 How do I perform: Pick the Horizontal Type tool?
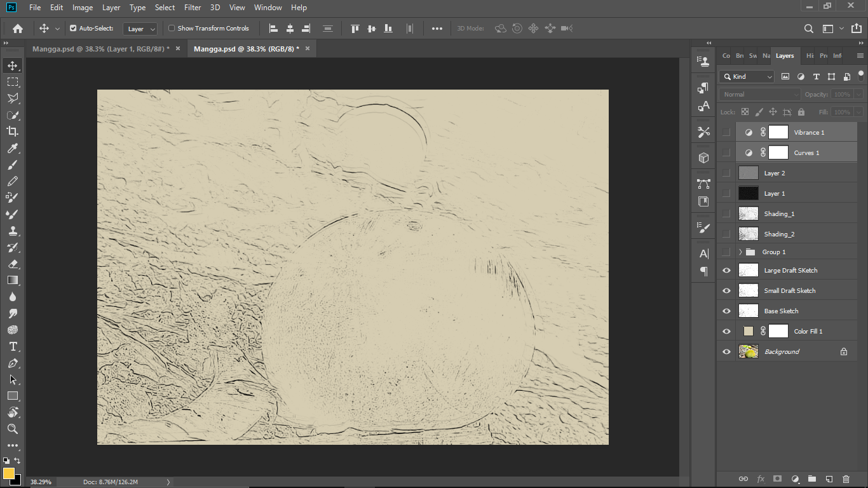(12, 346)
